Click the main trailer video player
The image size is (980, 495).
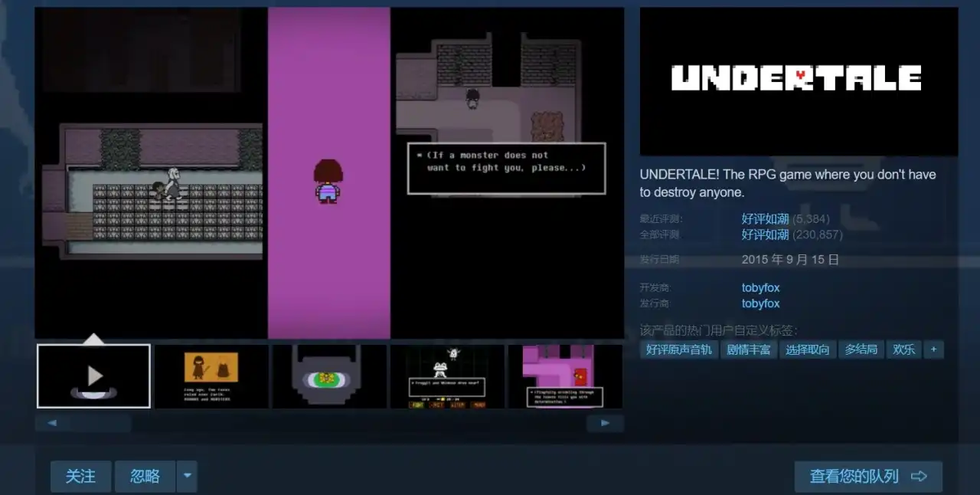click(329, 173)
